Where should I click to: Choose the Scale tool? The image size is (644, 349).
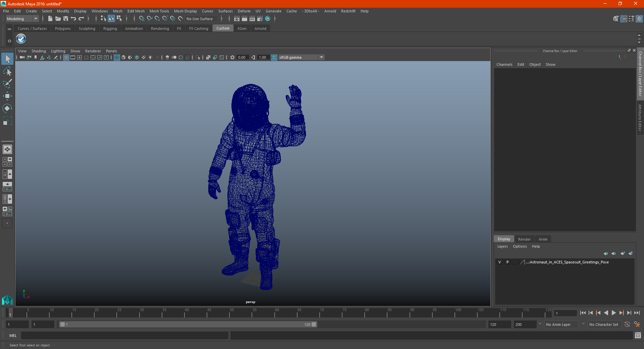coord(7,120)
